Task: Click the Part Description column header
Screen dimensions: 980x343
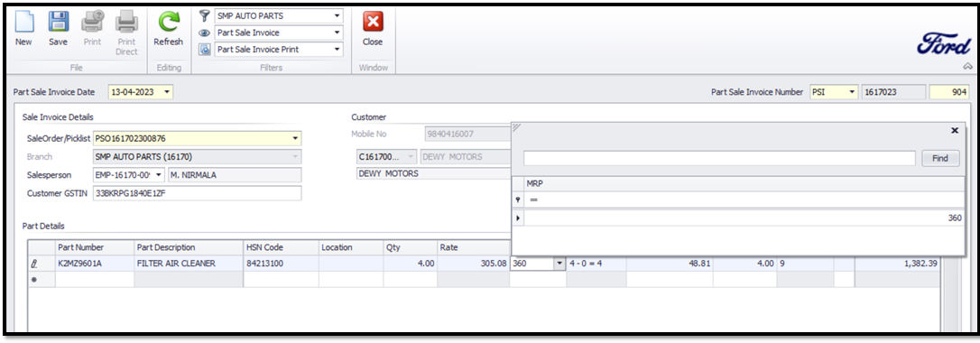Action: click(x=189, y=247)
